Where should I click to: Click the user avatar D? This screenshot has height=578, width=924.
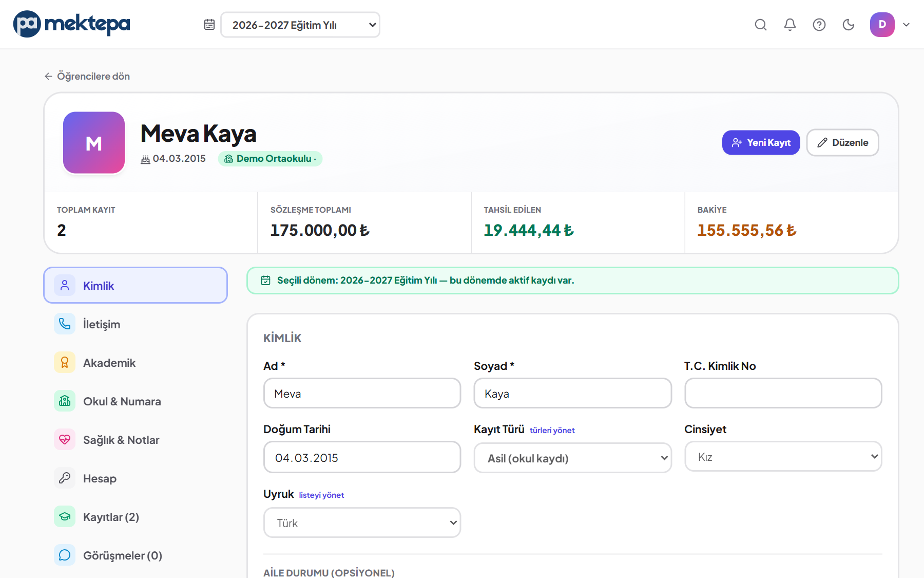tap(882, 25)
